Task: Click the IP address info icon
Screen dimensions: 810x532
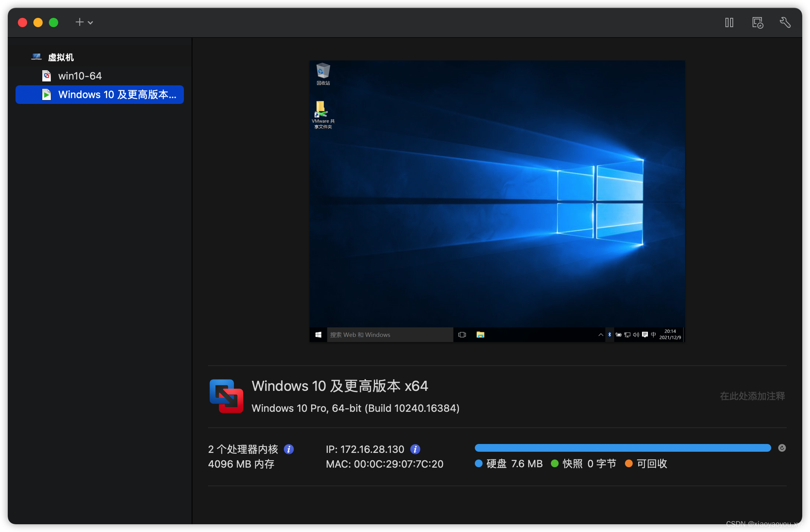Action: (415, 449)
